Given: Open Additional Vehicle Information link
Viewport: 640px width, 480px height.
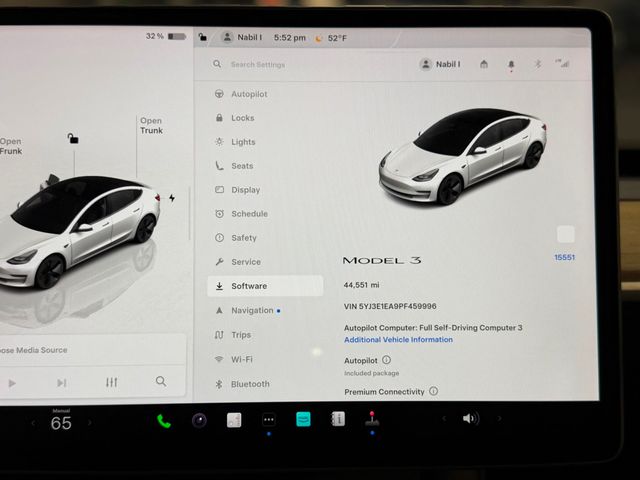Looking at the screenshot, I should (x=398, y=340).
